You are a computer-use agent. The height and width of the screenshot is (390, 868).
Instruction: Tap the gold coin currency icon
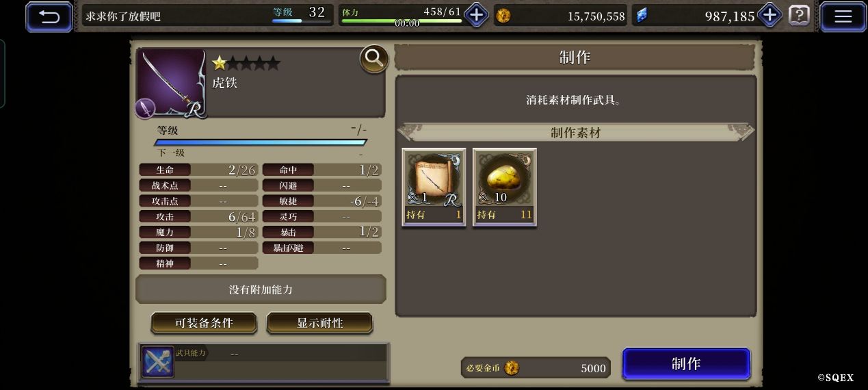click(503, 16)
